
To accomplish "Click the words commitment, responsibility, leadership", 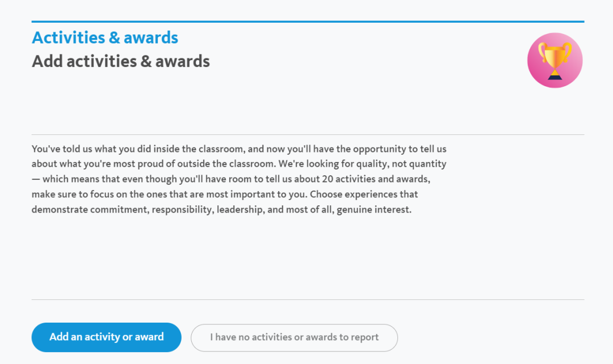I will 178,210.
